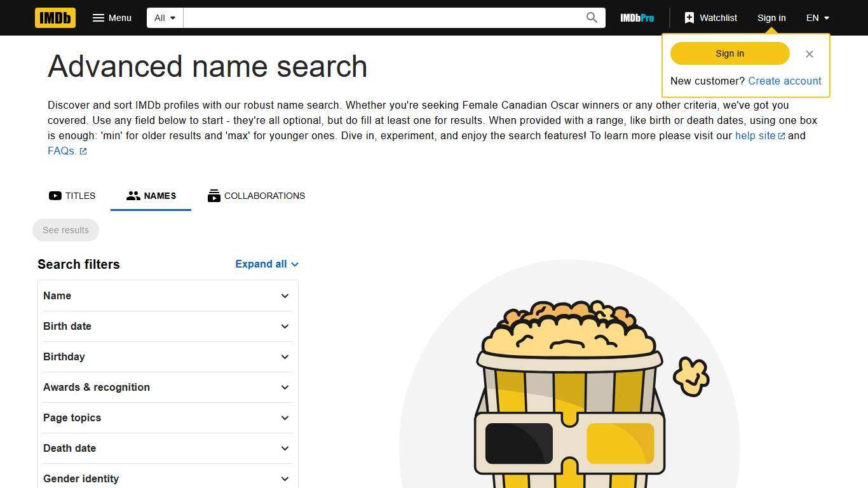The width and height of the screenshot is (868, 488).
Task: Open the All search category dropdown
Action: click(164, 18)
